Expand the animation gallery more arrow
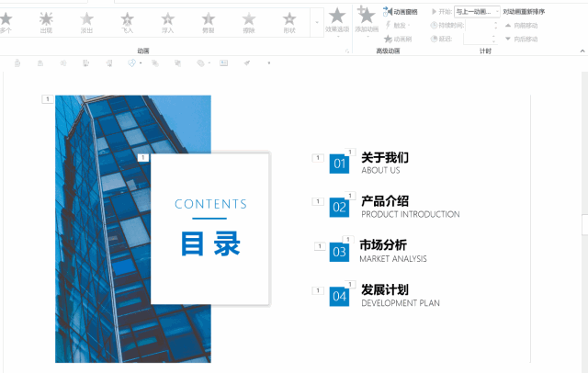588x373 pixels. tap(317, 22)
